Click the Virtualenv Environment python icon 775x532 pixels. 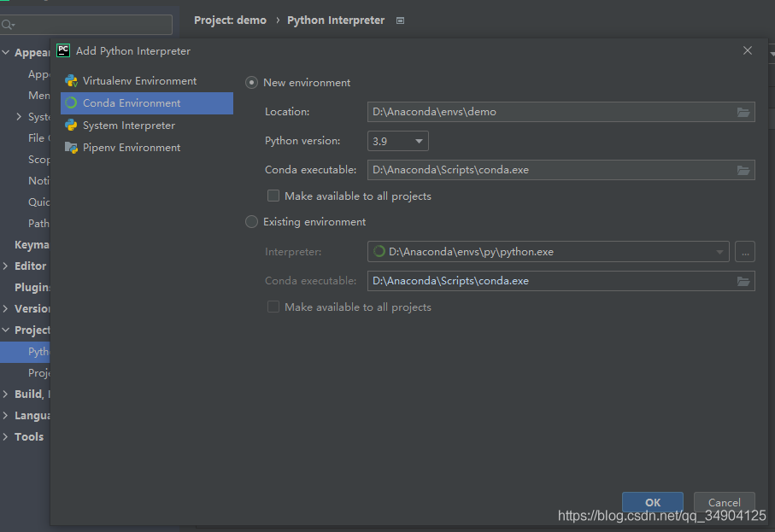71,81
